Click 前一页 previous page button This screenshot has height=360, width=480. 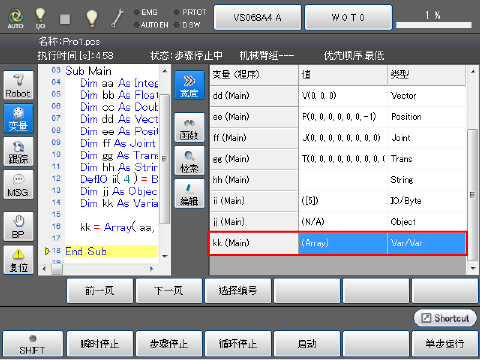[100, 291]
